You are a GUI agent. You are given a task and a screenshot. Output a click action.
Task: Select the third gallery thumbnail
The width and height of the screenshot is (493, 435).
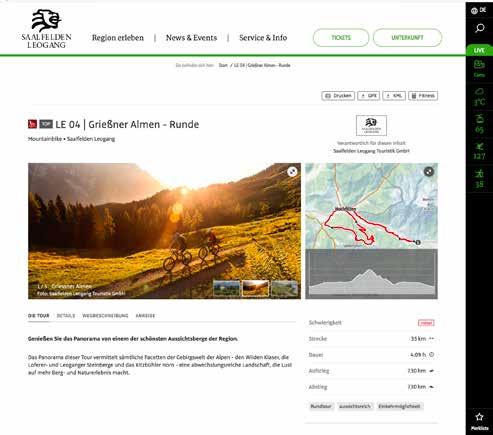click(284, 288)
